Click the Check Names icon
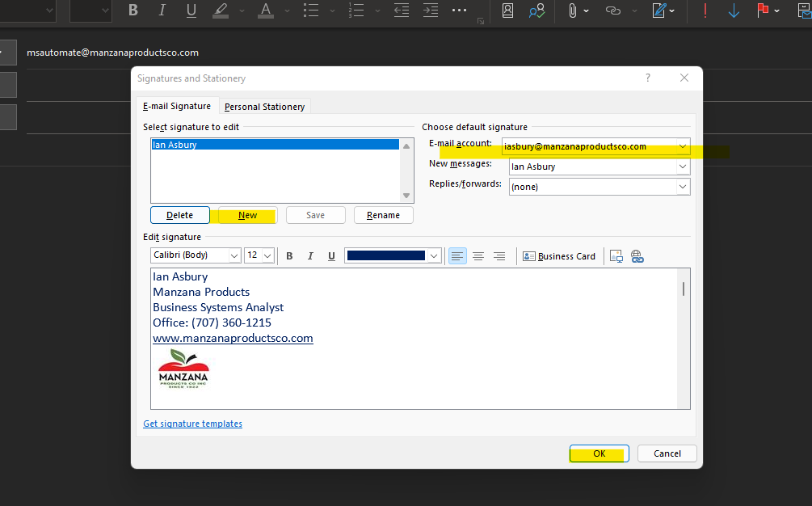 [536, 11]
